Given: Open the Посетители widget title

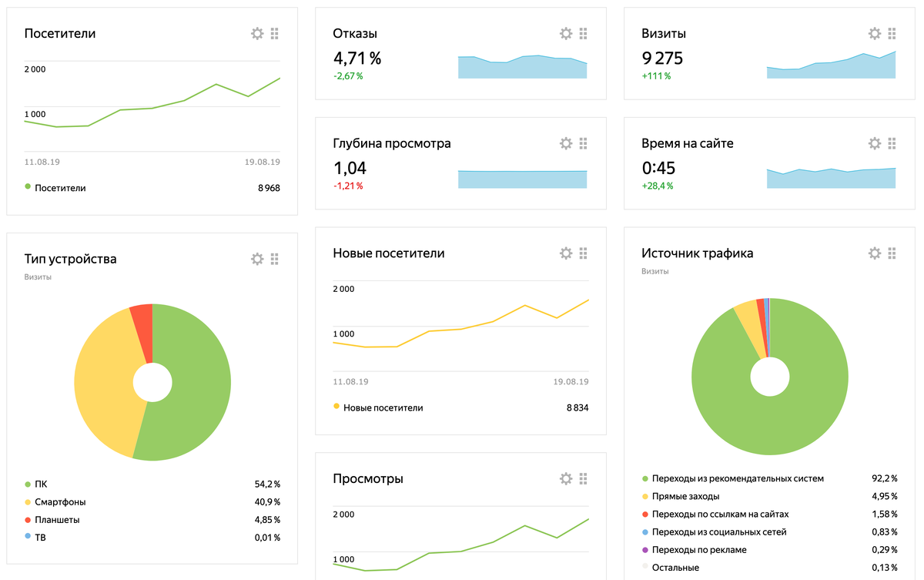Looking at the screenshot, I should click(60, 34).
